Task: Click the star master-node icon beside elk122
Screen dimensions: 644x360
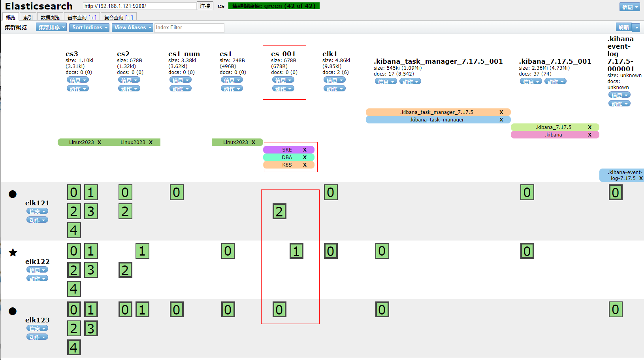Action: (13, 252)
